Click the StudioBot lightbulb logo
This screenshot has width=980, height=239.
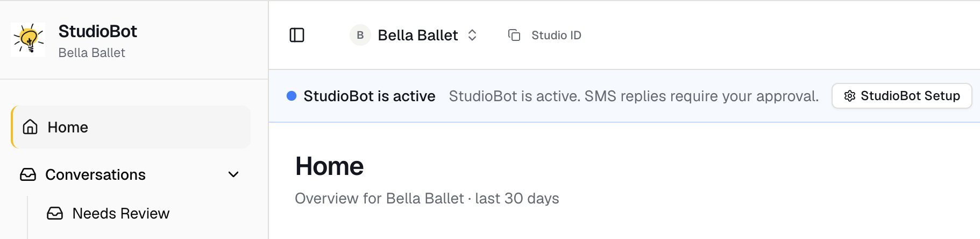coord(28,39)
